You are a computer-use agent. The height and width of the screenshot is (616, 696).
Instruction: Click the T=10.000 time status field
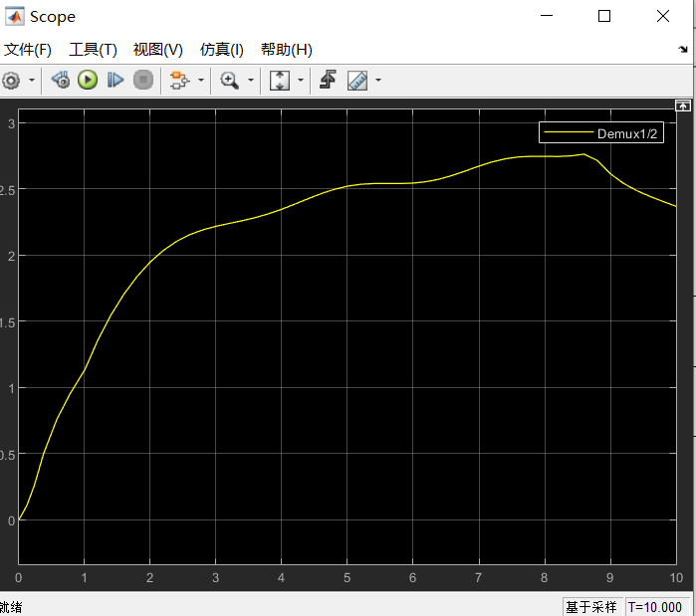(655, 607)
